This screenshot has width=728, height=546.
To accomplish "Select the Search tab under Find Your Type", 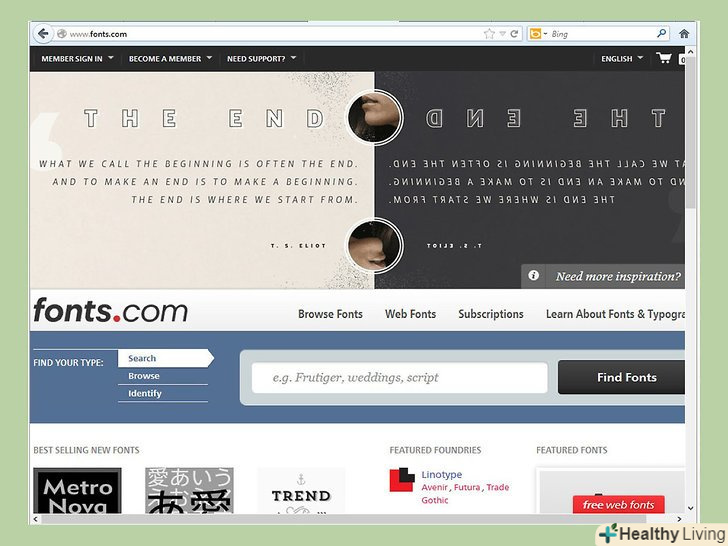I will (x=165, y=358).
